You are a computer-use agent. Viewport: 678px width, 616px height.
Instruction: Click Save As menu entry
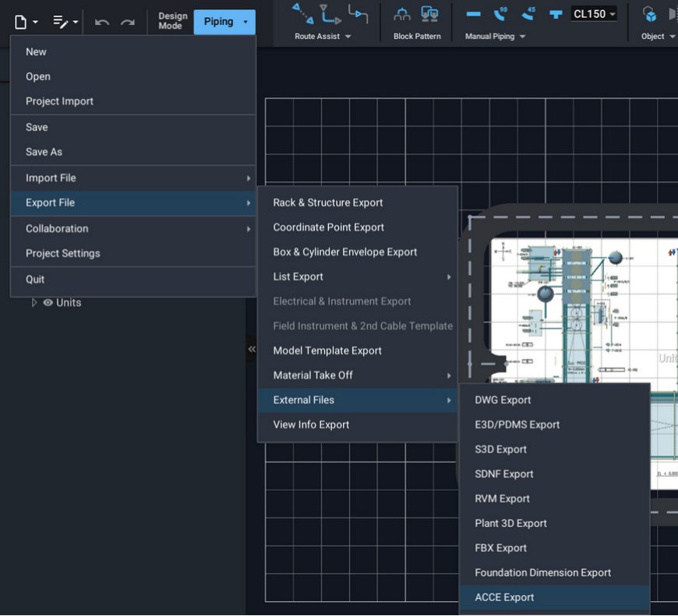(x=133, y=152)
